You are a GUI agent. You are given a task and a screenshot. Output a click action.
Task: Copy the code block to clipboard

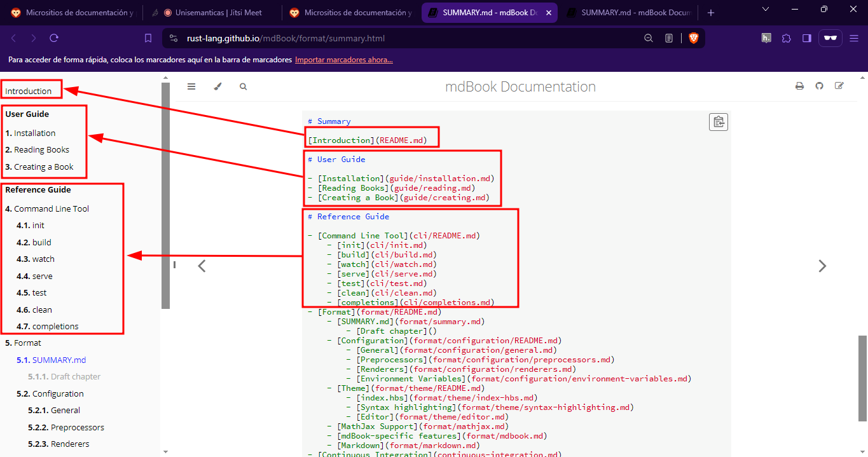pos(719,122)
